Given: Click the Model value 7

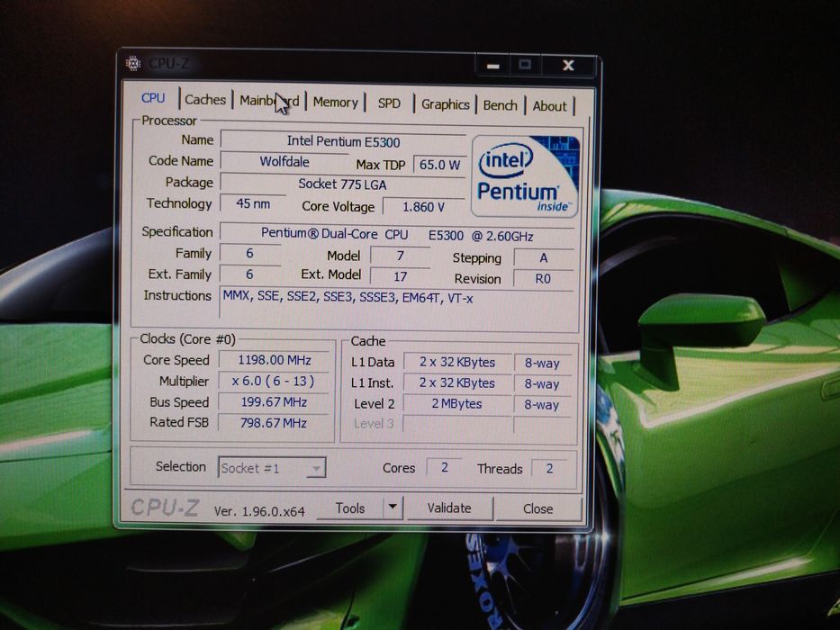Looking at the screenshot, I should coord(400,256).
